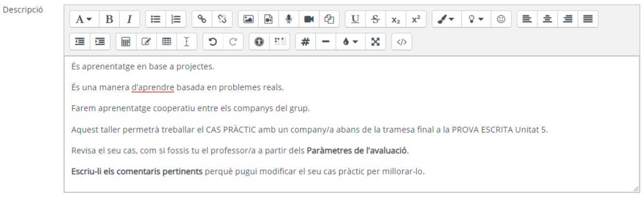The height and width of the screenshot is (197, 644).
Task: Click the "Descripció" field label
Action: (x=22, y=10)
